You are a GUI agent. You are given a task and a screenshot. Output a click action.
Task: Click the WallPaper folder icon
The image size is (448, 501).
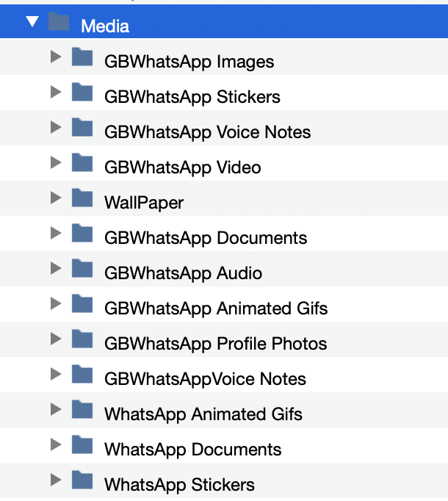[x=82, y=198]
